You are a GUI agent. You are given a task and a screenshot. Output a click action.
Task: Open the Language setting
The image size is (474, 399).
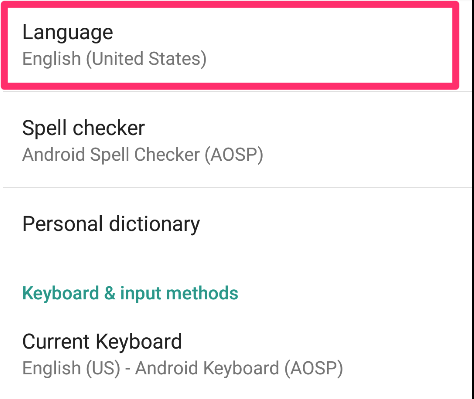pyautogui.click(x=230, y=45)
